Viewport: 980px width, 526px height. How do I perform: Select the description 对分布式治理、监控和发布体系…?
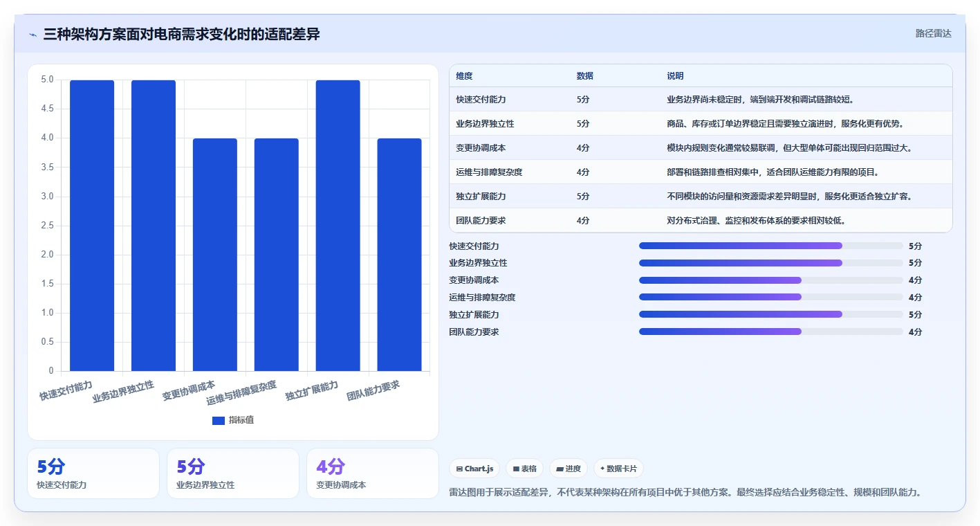(757, 221)
